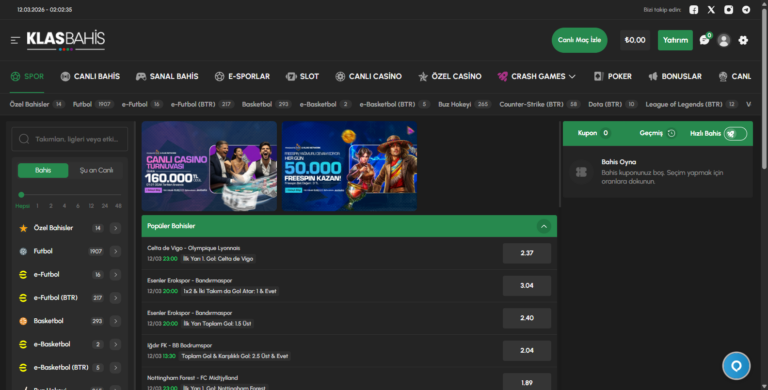
Task: Open the Özel Casino tab
Action: click(x=450, y=76)
